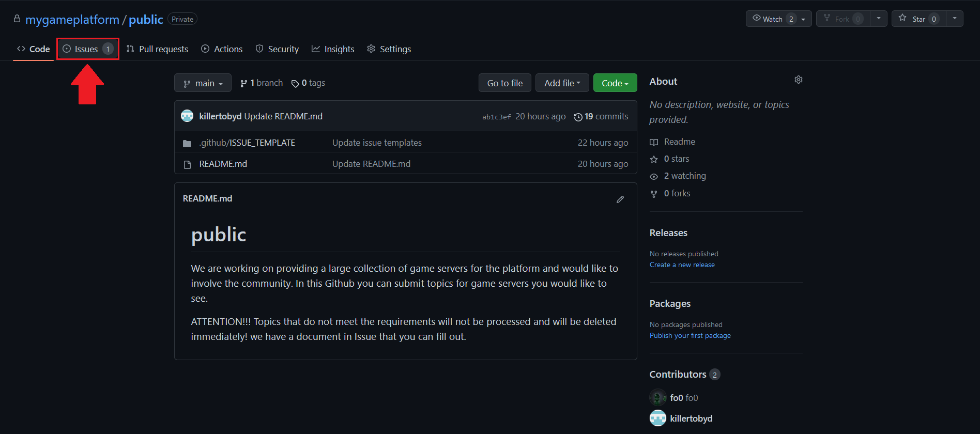
Task: Open repository Settings tab
Action: [x=389, y=49]
